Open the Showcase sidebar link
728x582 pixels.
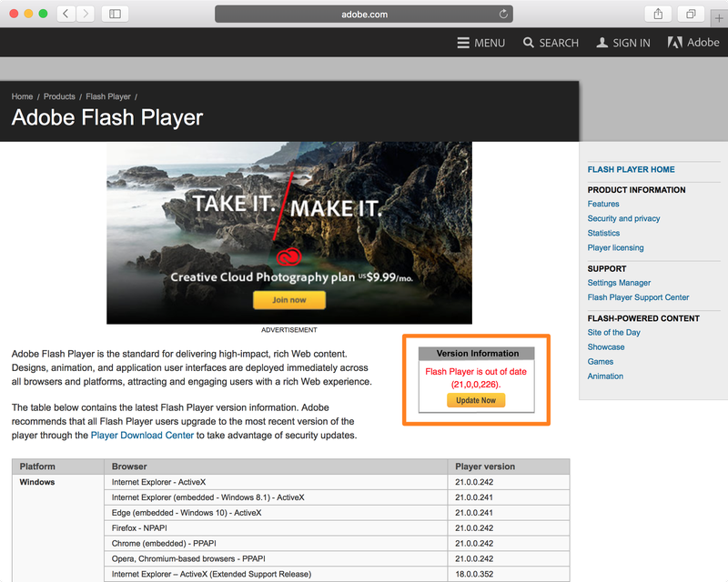[x=606, y=346]
